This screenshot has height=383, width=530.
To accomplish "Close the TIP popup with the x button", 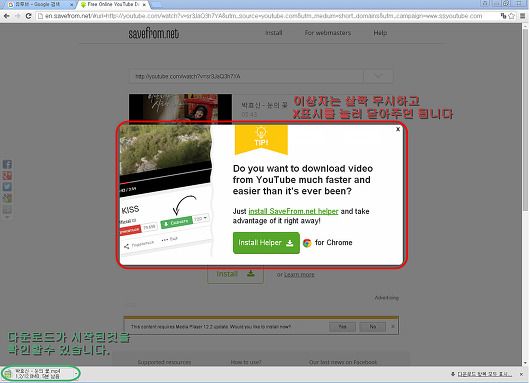I will pos(398,129).
